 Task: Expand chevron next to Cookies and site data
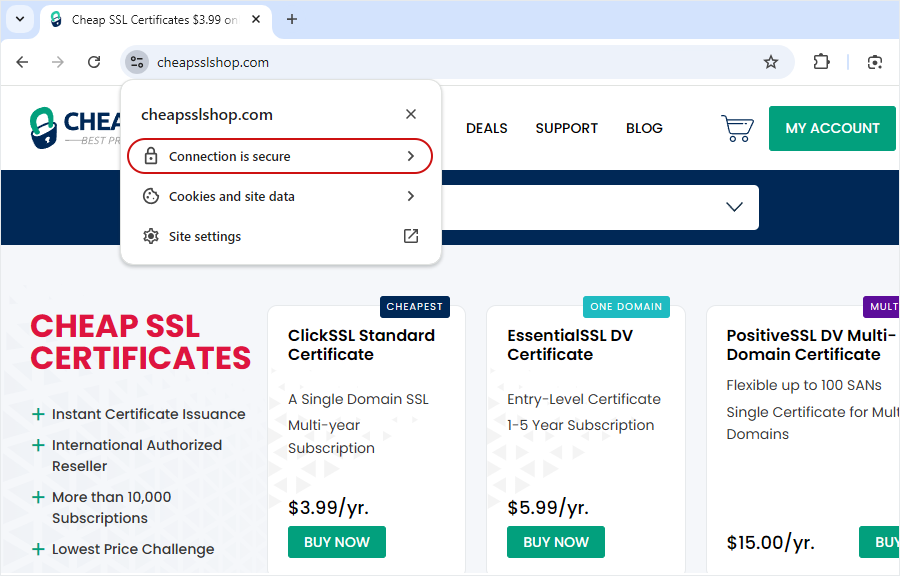click(411, 196)
